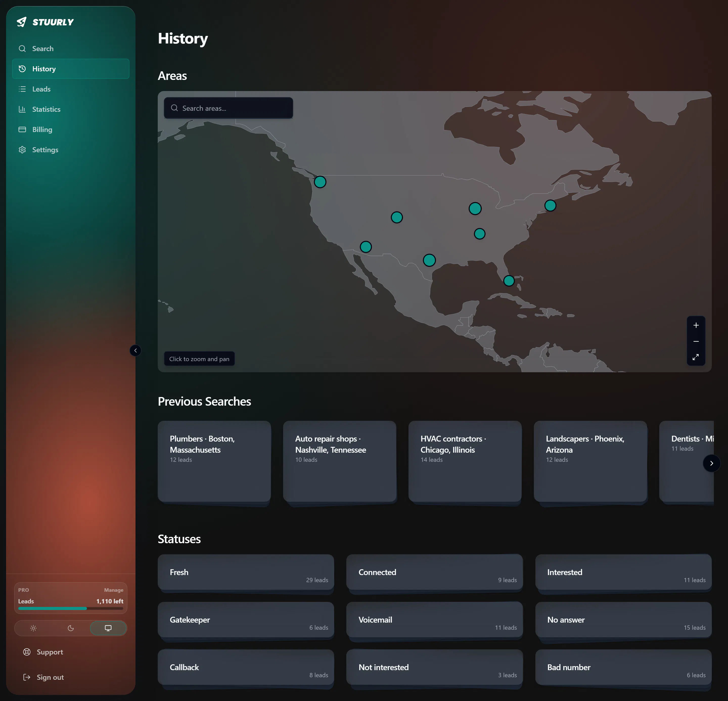The image size is (728, 701).
Task: Click the leads remaining progress bar
Action: 71,608
